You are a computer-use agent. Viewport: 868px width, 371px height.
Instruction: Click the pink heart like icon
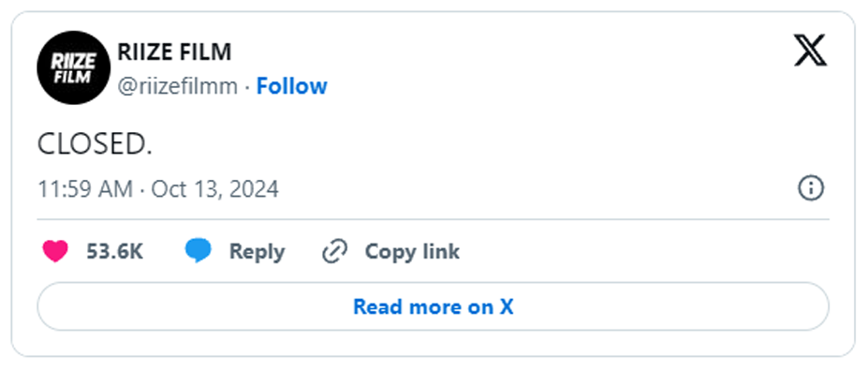55,251
